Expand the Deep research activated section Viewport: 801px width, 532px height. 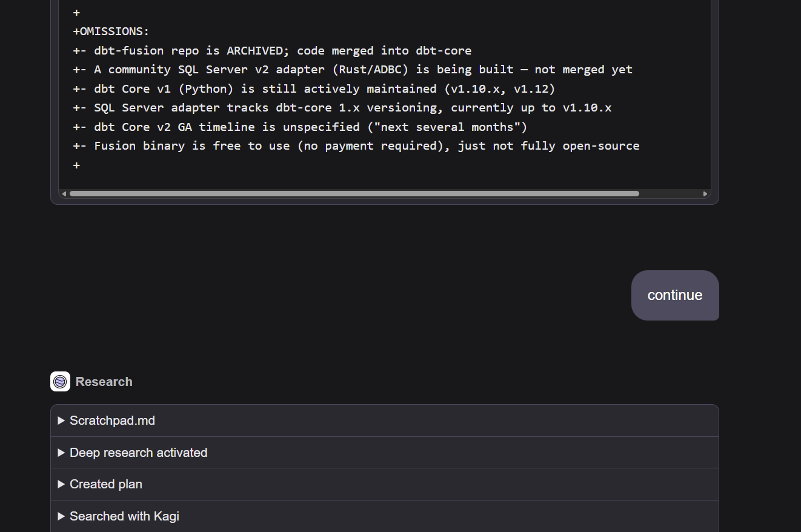pyautogui.click(x=384, y=453)
